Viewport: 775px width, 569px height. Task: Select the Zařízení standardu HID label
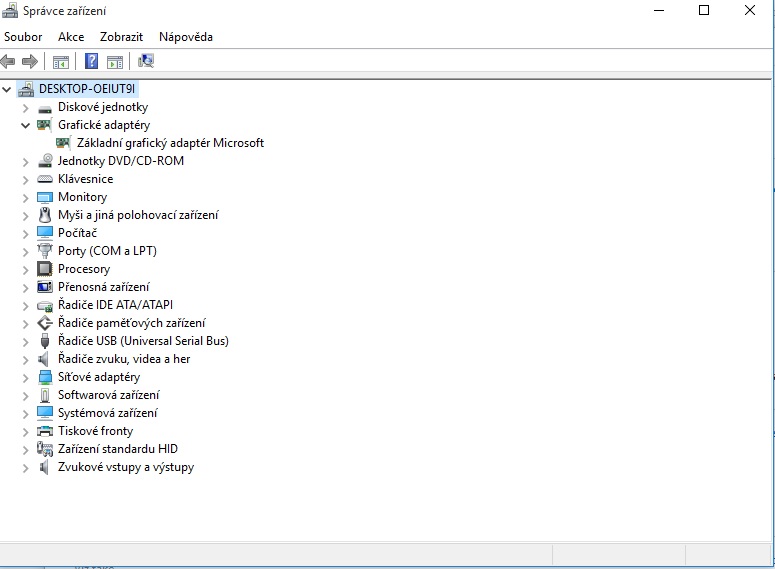tap(118, 449)
